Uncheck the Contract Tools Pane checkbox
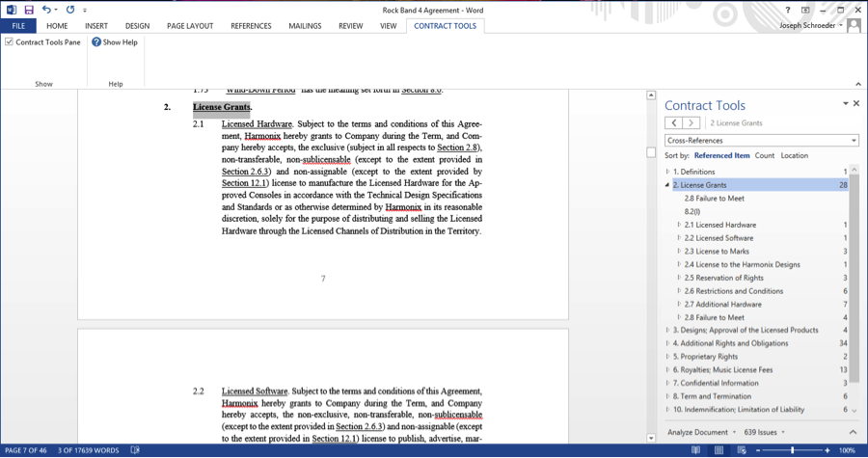The height and width of the screenshot is (458, 868). point(9,42)
